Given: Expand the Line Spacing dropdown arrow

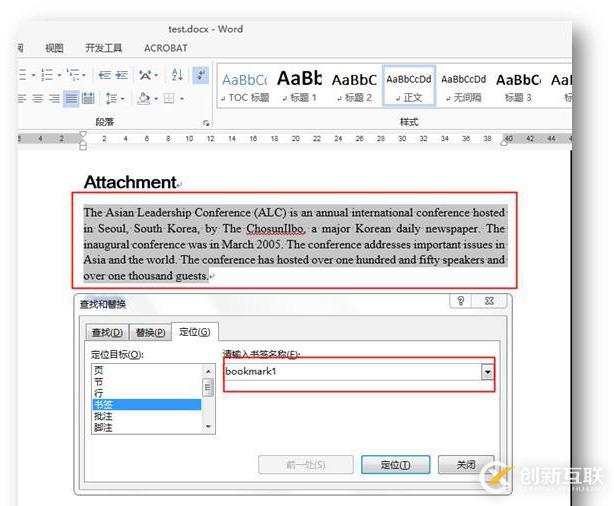Looking at the screenshot, I should tap(123, 98).
